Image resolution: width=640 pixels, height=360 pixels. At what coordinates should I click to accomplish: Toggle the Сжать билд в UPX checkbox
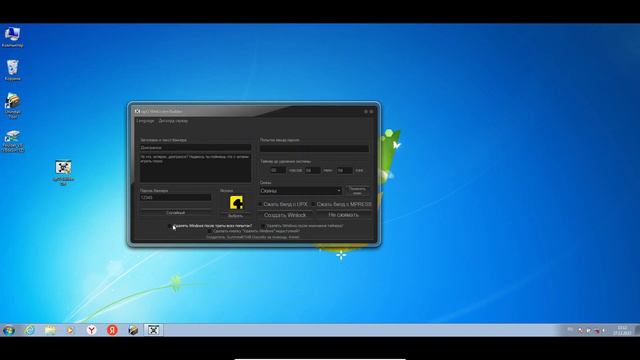260,204
